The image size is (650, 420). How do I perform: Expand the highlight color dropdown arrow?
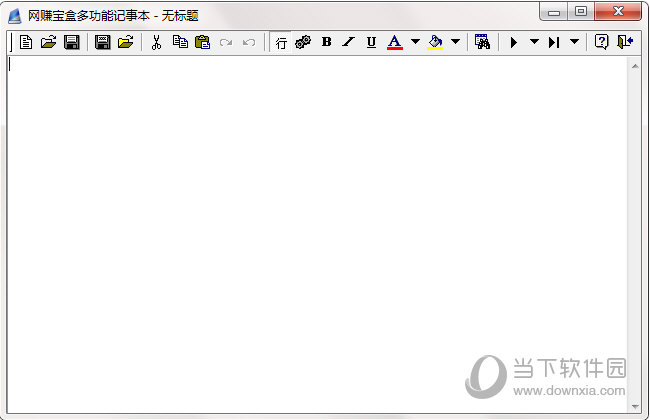(455, 41)
